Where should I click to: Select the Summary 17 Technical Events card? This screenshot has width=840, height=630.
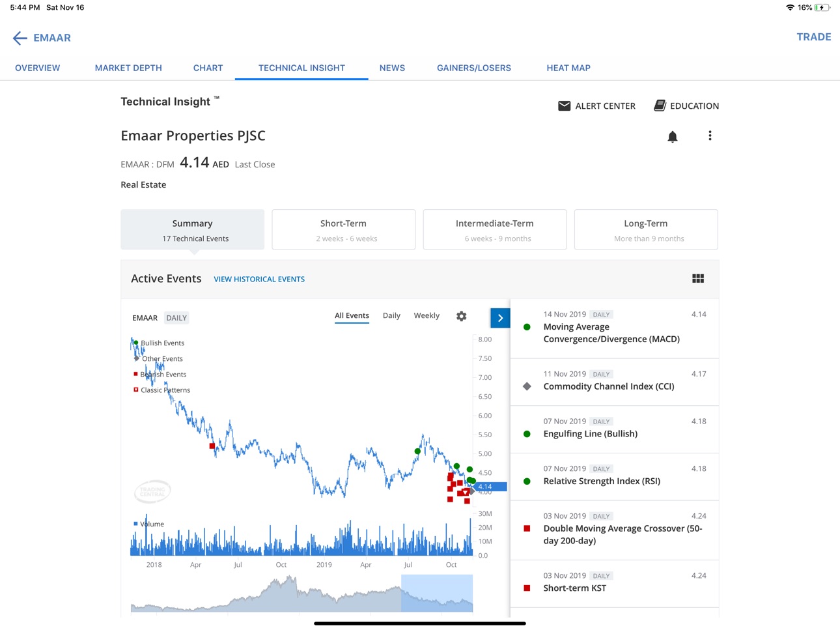193,229
